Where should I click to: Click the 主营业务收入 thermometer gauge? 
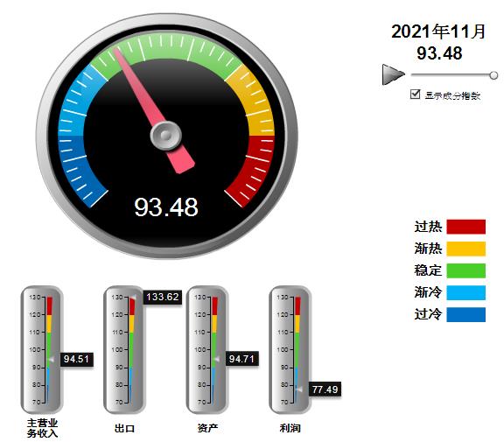[42, 349]
